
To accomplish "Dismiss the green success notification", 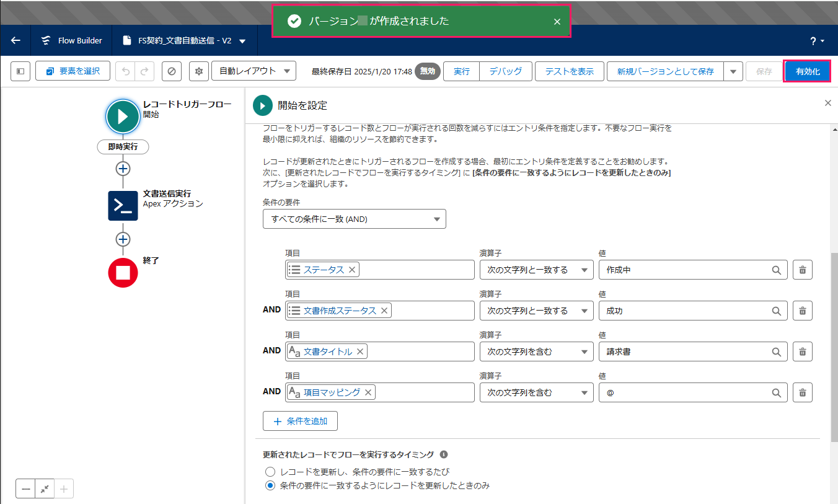I will pos(557,22).
